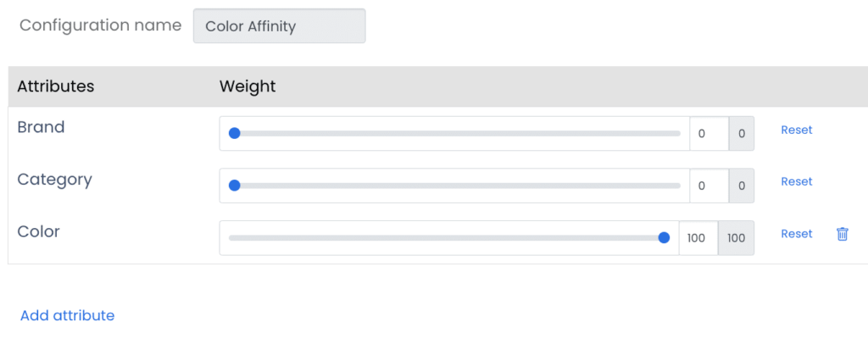Click the Weight column header
The height and width of the screenshot is (344, 868).
click(x=248, y=86)
